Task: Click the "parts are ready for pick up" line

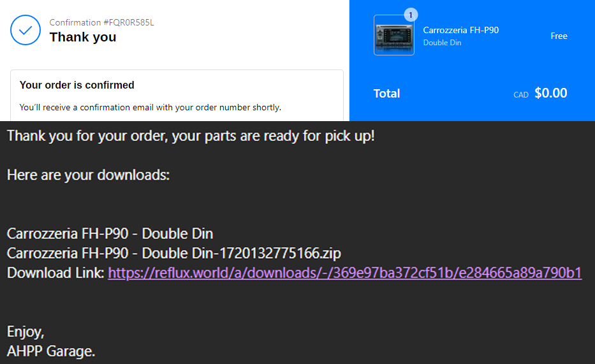Action: (191, 136)
